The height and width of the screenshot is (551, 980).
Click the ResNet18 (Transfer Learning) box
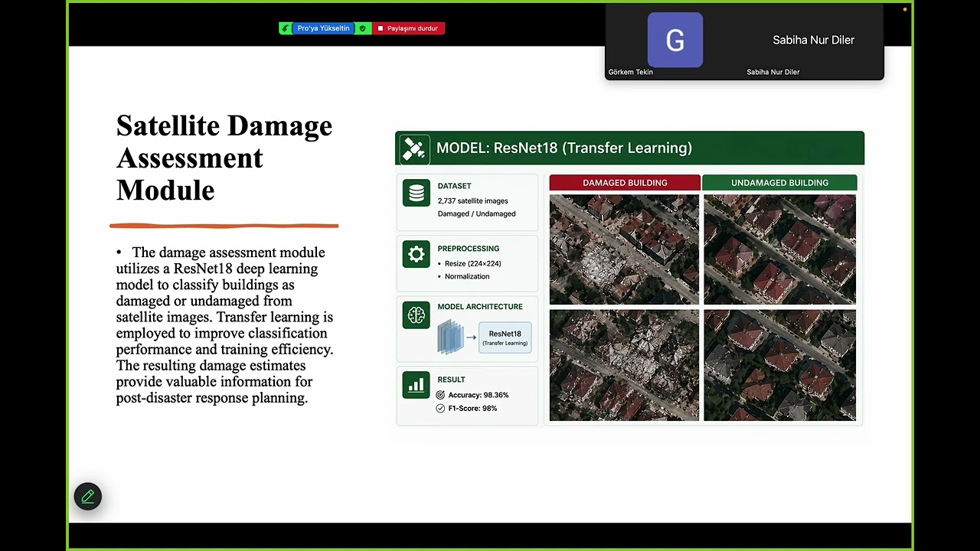(505, 337)
